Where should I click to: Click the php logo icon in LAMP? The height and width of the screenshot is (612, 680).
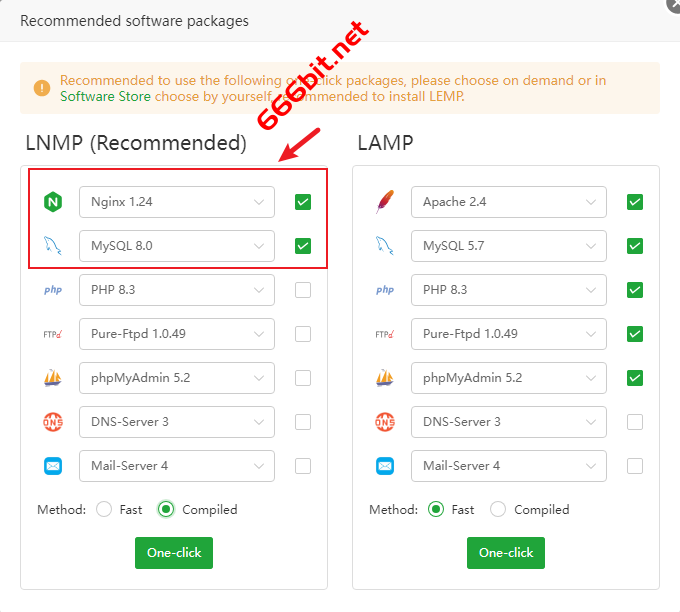point(385,290)
